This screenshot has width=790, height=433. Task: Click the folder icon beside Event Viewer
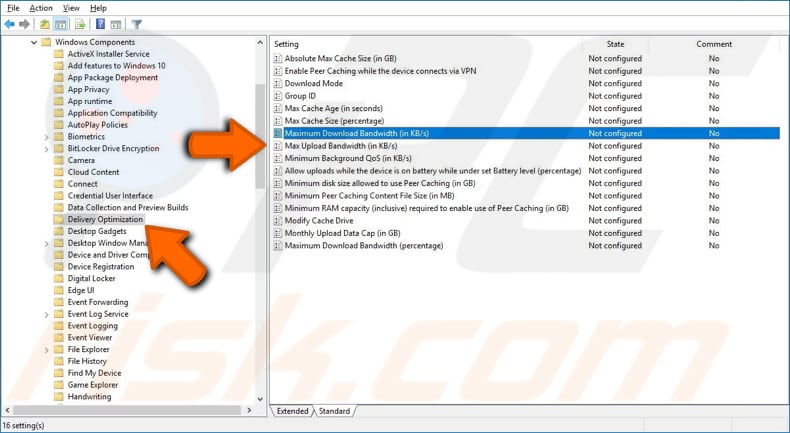(x=59, y=337)
